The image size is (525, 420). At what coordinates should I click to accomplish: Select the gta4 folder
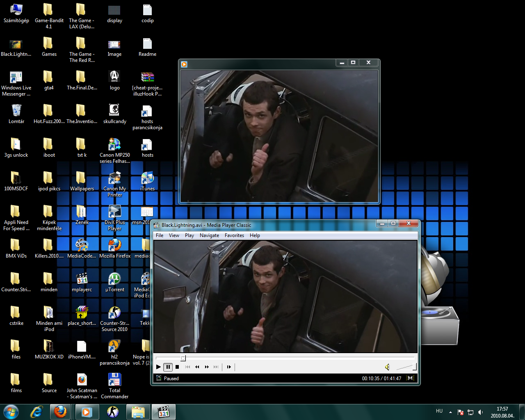click(x=49, y=80)
